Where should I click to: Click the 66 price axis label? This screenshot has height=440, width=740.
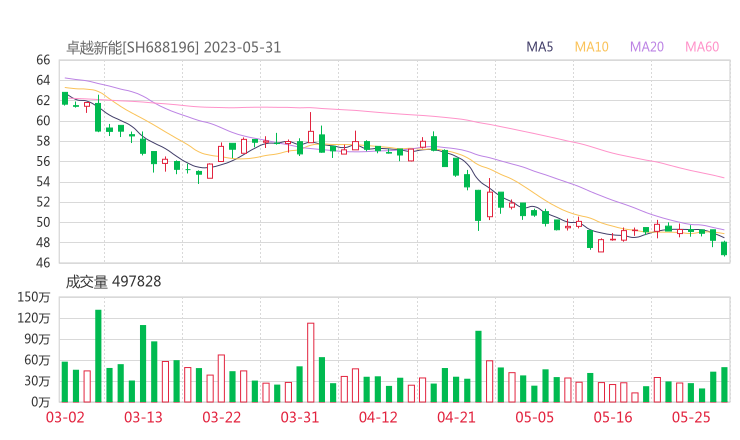[43, 60]
